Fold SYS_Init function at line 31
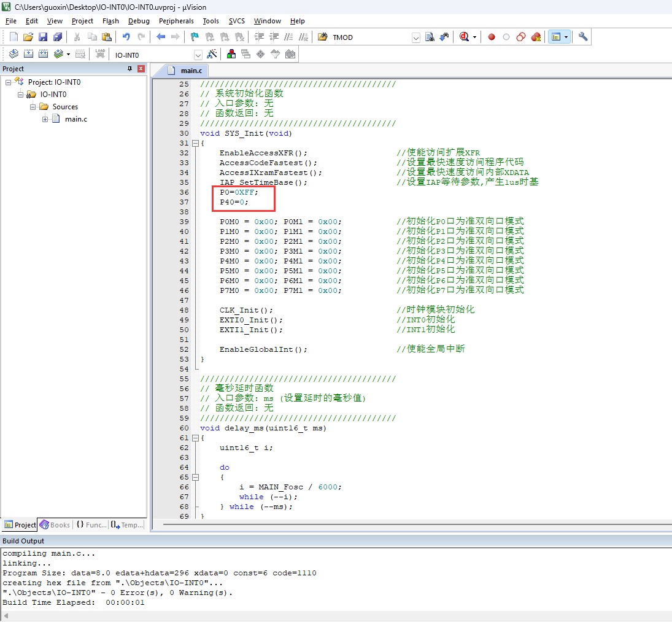 click(x=195, y=143)
